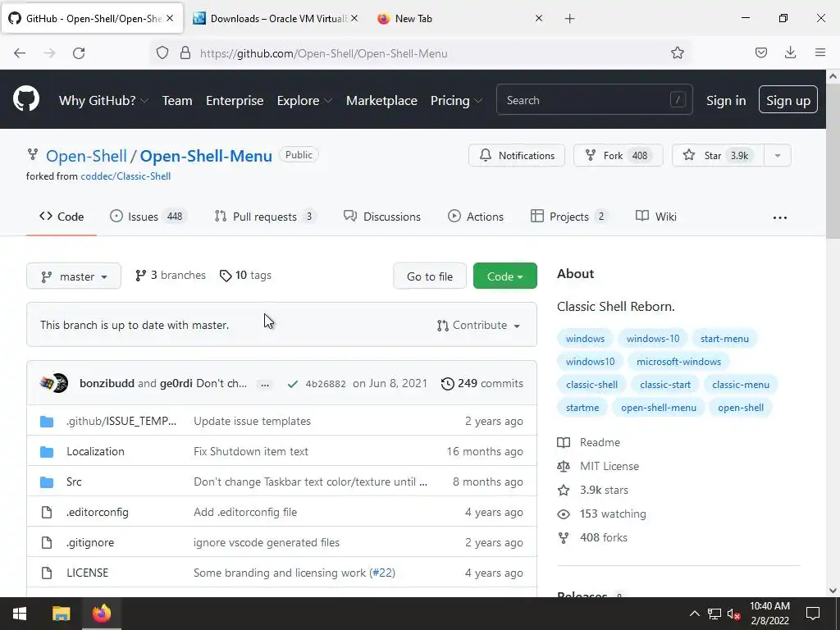The width and height of the screenshot is (840, 630).
Task: Open the Why GitHub? dropdown
Action: (103, 101)
